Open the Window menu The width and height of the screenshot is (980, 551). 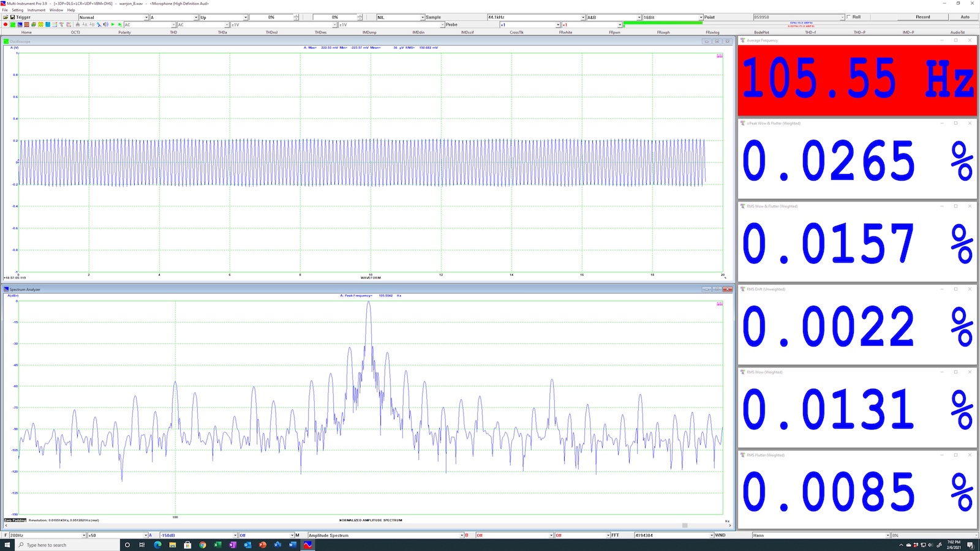click(56, 10)
